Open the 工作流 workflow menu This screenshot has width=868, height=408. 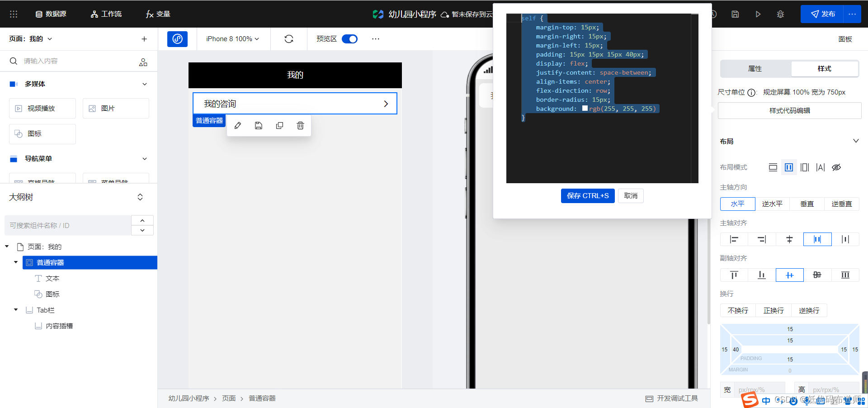click(x=106, y=14)
